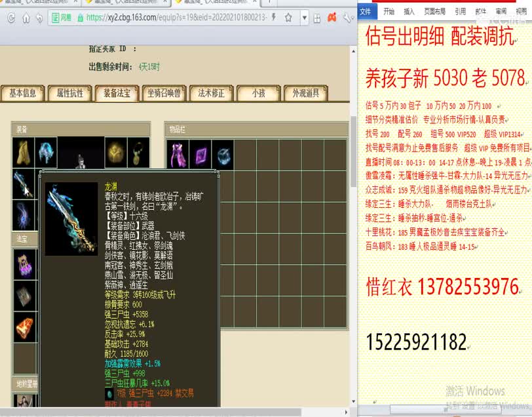Click the lightning speed-mode icon in address bar
This screenshot has height=417, width=532.
(273, 17)
